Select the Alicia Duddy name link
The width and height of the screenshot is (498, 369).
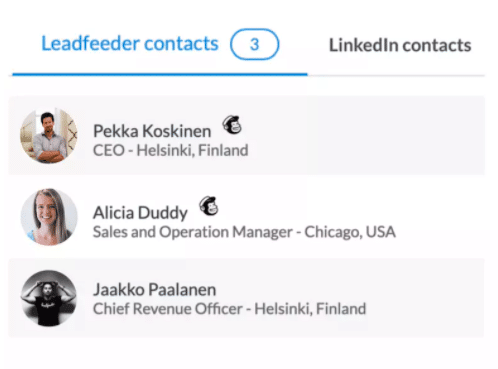[140, 213]
